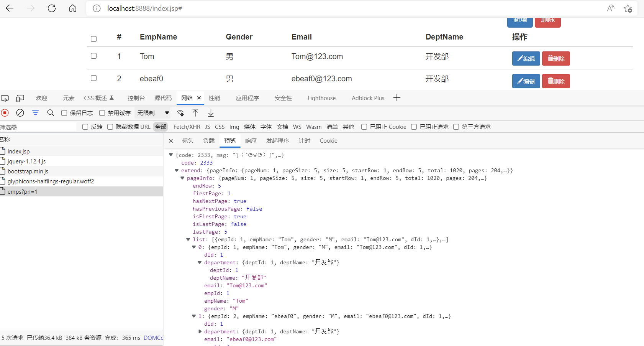
Task: Collapse the pageInfo node
Action: pos(182,178)
